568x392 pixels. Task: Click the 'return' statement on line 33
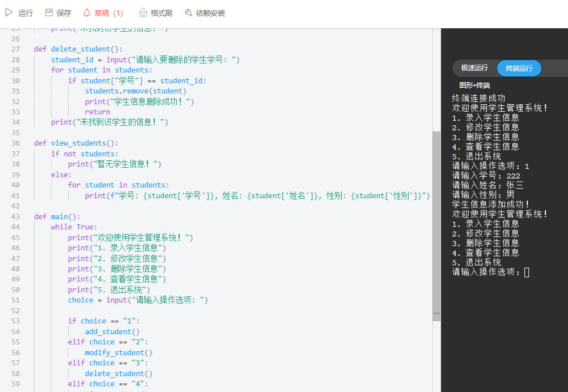[98, 112]
